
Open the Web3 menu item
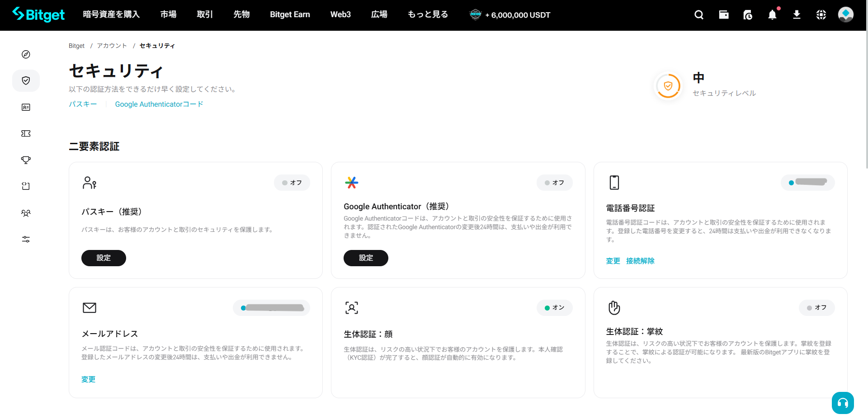(340, 14)
